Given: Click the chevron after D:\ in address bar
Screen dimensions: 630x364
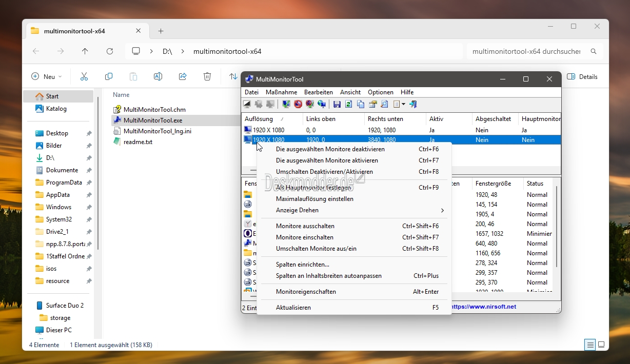Looking at the screenshot, I should coord(182,51).
